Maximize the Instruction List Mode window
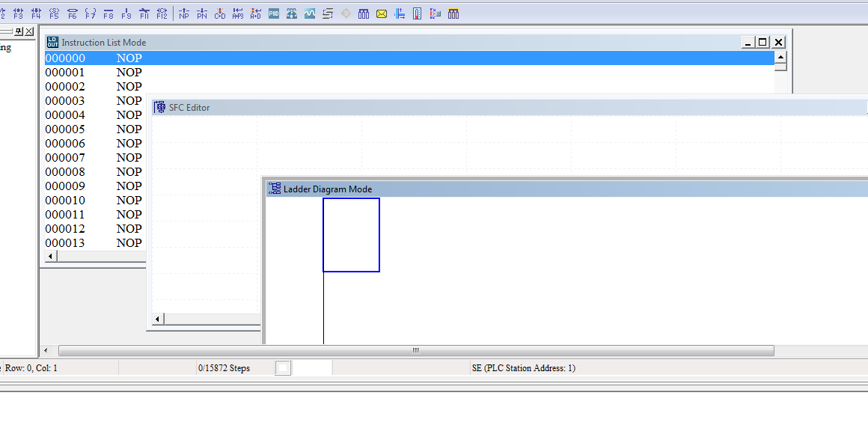This screenshot has width=868, height=446. 762,43
